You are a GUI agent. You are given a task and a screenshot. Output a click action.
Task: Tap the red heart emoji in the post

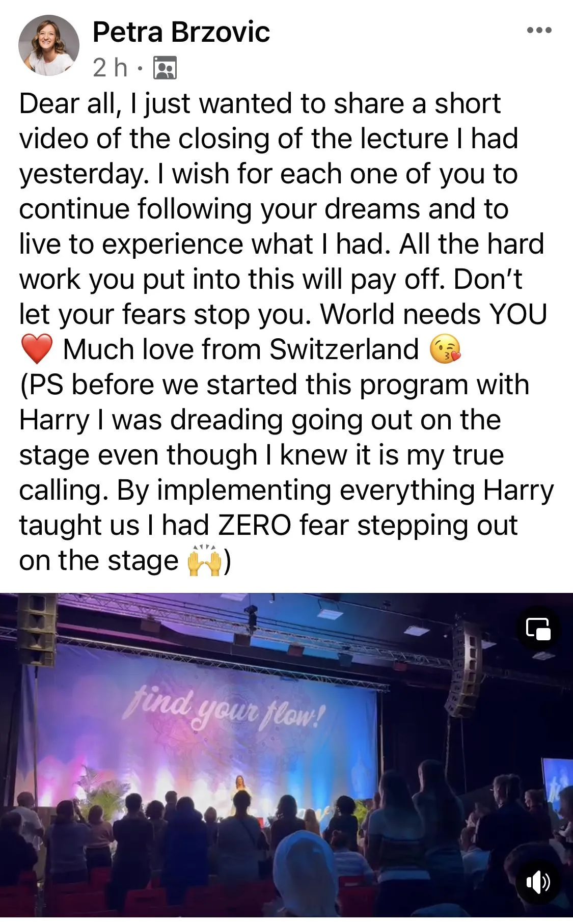37,350
